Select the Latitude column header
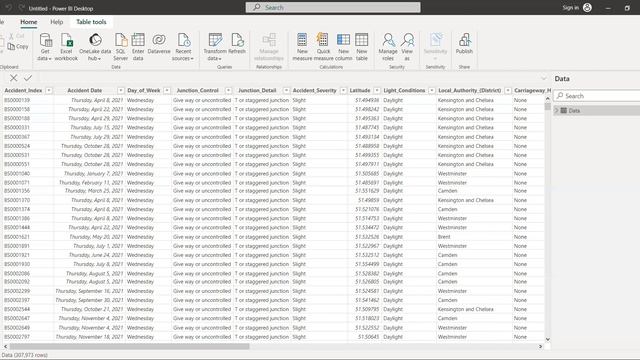The width and height of the screenshot is (640, 360). point(360,90)
